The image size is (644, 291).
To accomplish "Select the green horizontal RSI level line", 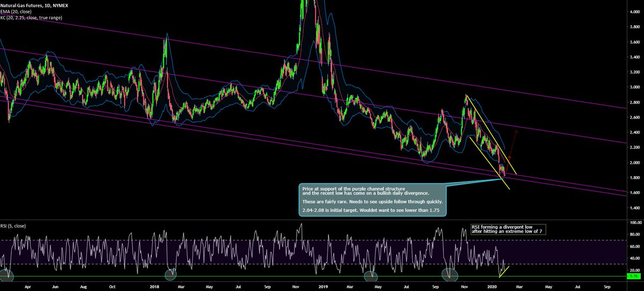I will (x=312, y=277).
